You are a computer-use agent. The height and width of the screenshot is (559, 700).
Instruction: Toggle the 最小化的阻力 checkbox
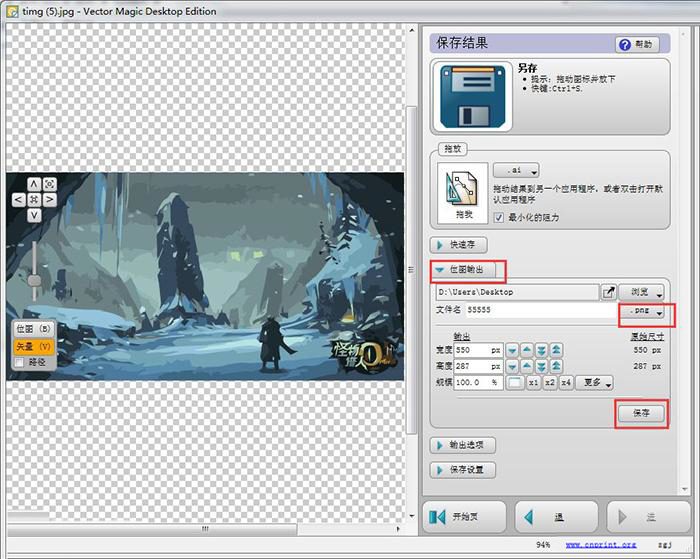click(499, 217)
